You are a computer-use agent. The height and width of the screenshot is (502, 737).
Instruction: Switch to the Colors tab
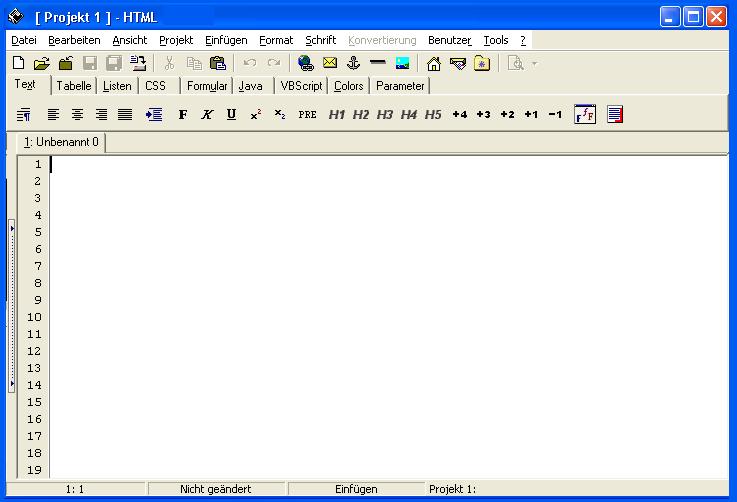pyautogui.click(x=349, y=86)
